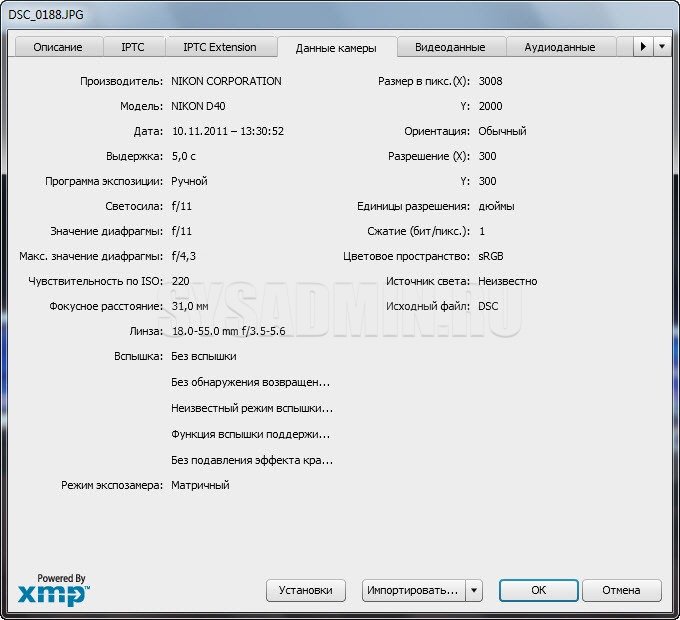Click the Установки button
680x620 pixels.
pyautogui.click(x=306, y=590)
